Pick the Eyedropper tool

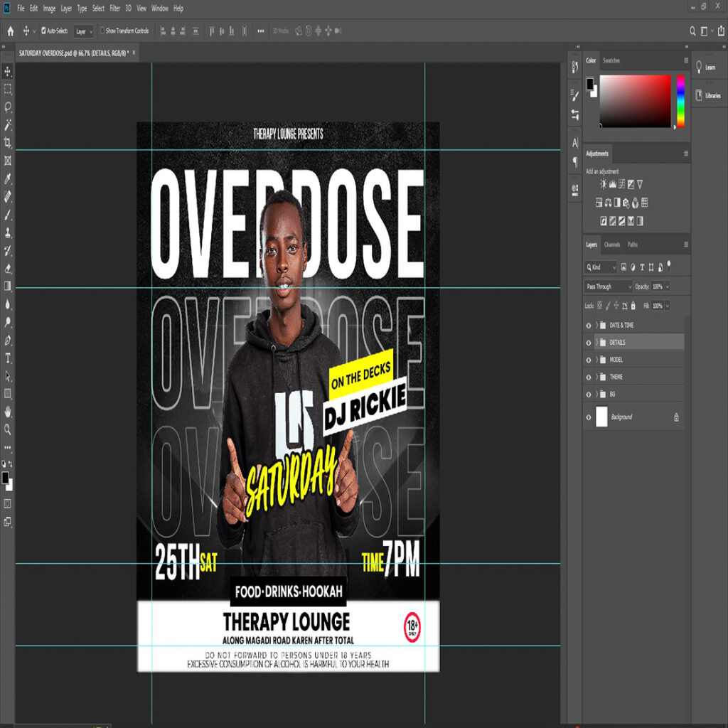click(8, 178)
